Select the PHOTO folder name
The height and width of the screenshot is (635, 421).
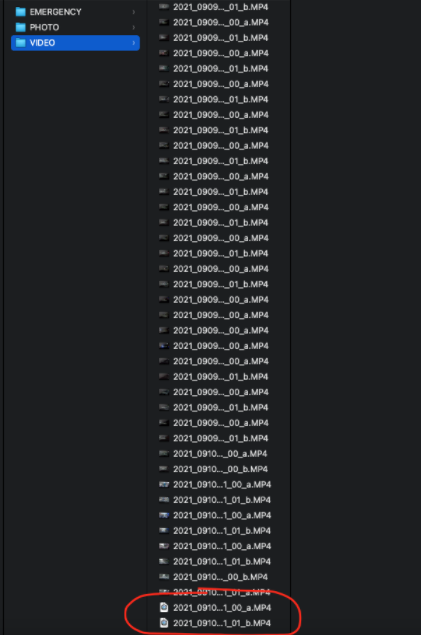(x=44, y=27)
